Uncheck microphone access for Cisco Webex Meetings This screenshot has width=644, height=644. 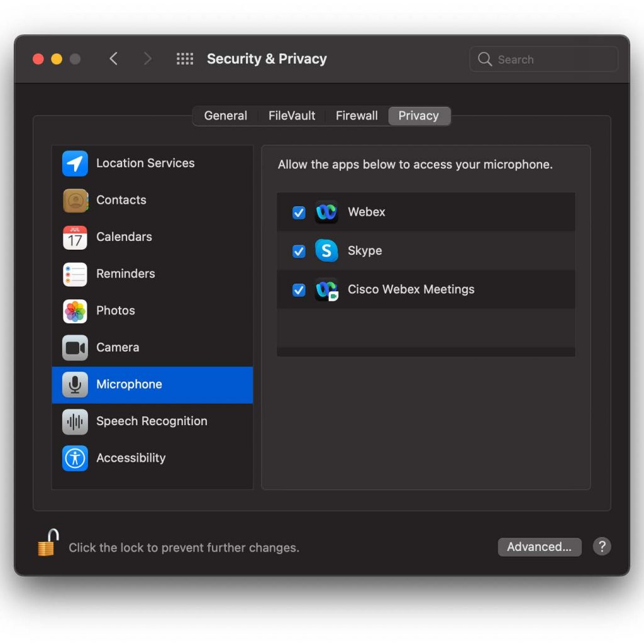(299, 290)
